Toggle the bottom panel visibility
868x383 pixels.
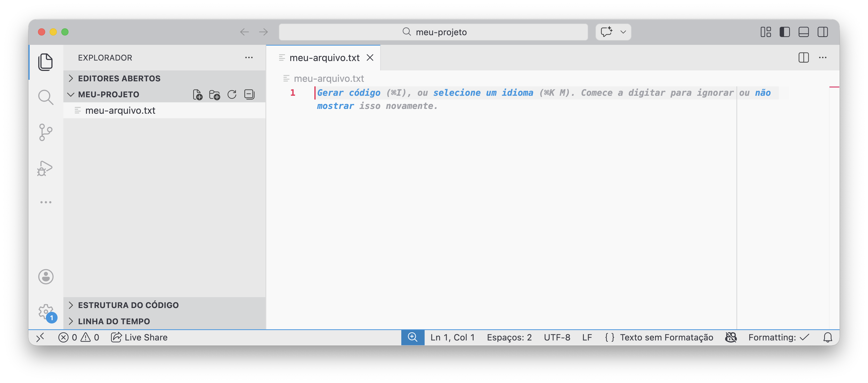pyautogui.click(x=803, y=32)
